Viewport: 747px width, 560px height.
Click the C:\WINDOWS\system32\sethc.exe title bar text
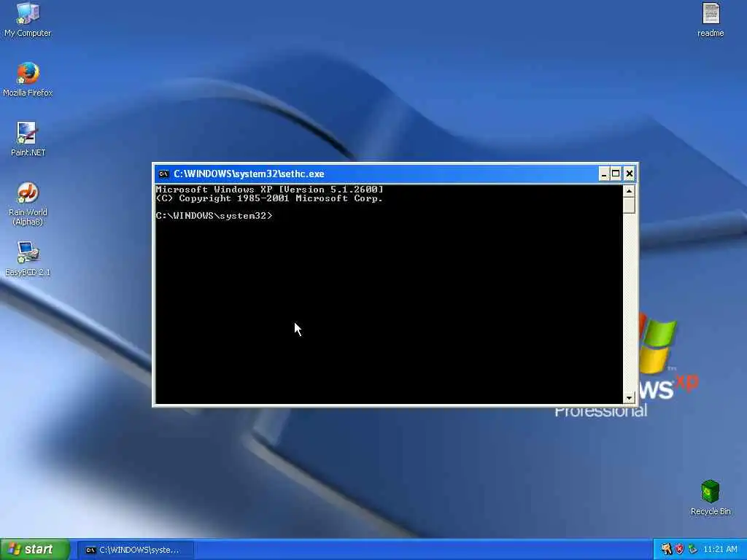coord(249,174)
